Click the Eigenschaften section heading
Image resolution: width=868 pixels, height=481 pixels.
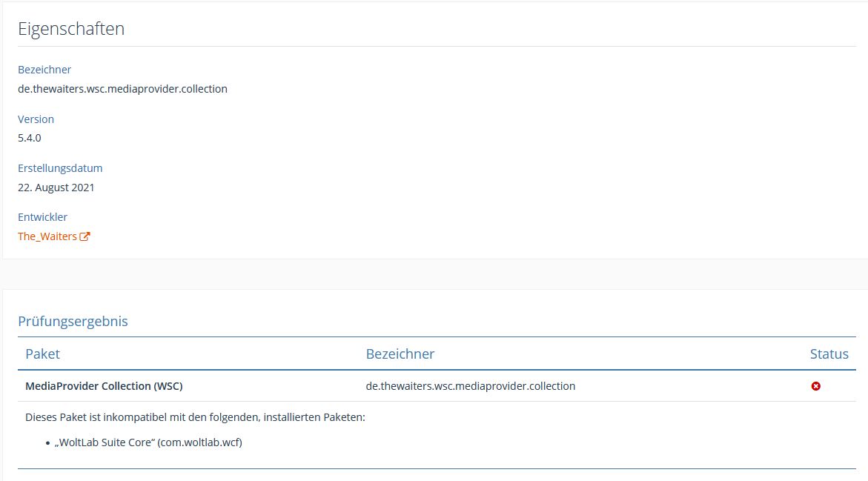tap(71, 29)
